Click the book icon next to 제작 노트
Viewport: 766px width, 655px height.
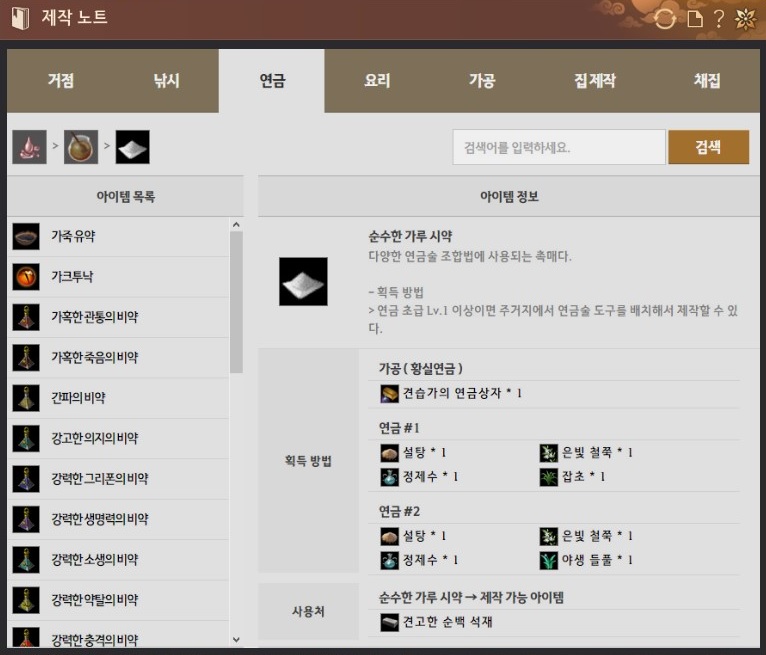(x=20, y=19)
